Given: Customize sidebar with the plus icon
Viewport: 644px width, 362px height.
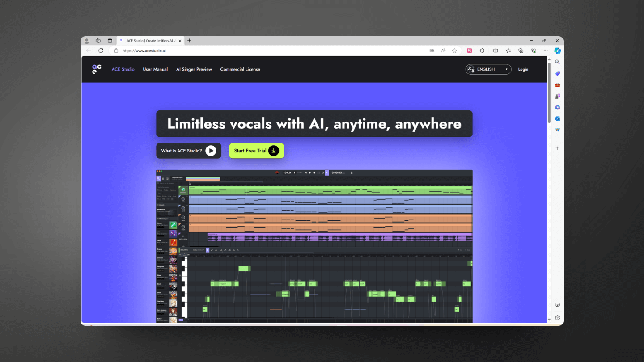Looking at the screenshot, I should click(x=557, y=148).
